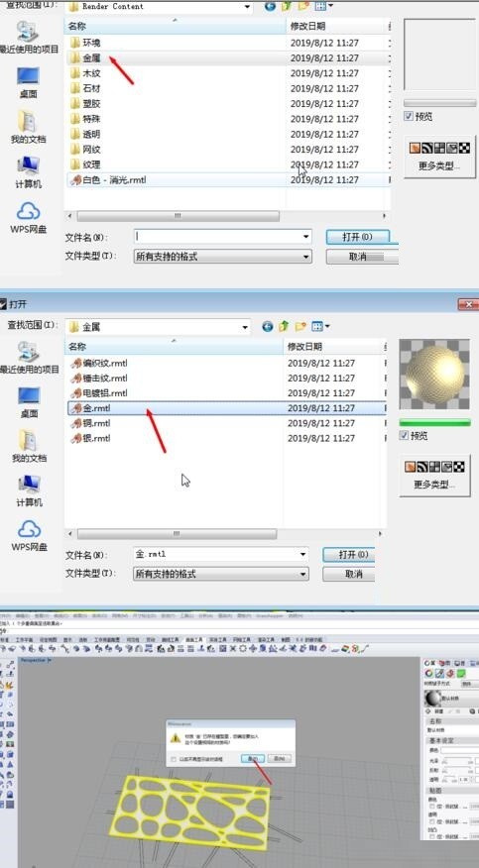Open WPS网盘 in 金属 dialog sidebar
479x868 pixels.
[29, 536]
